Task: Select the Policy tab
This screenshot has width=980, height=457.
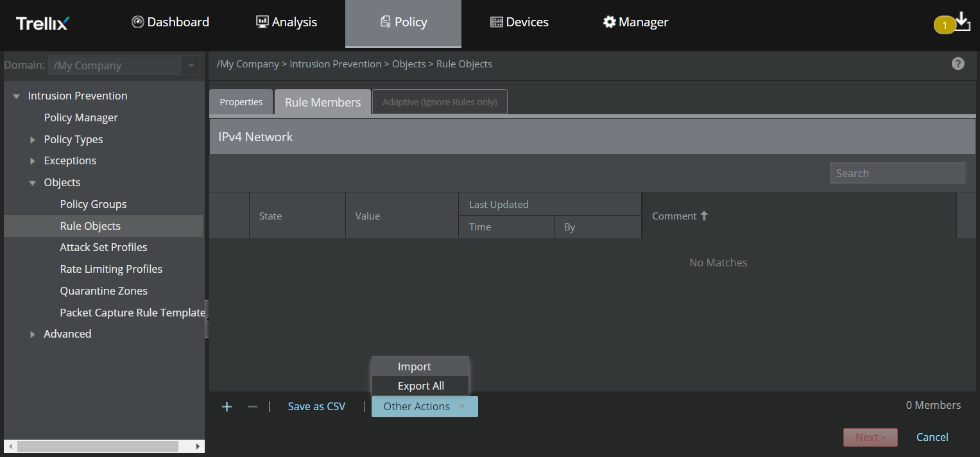Action: tap(403, 23)
